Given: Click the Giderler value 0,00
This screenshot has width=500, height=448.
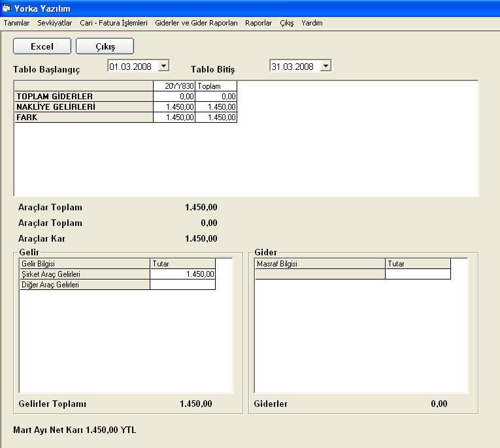Looking at the screenshot, I should pos(439,404).
